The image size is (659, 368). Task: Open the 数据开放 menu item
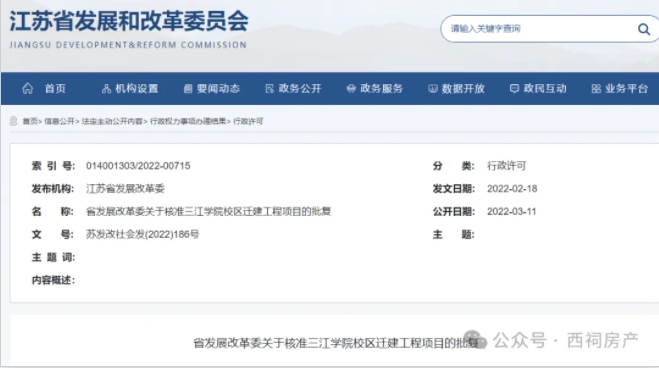click(463, 89)
